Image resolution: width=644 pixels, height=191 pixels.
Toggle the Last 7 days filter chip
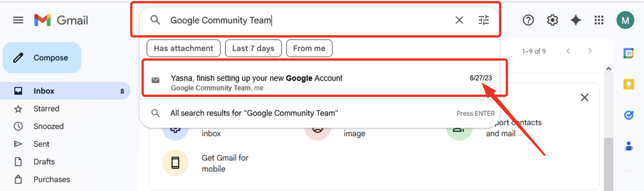(253, 48)
